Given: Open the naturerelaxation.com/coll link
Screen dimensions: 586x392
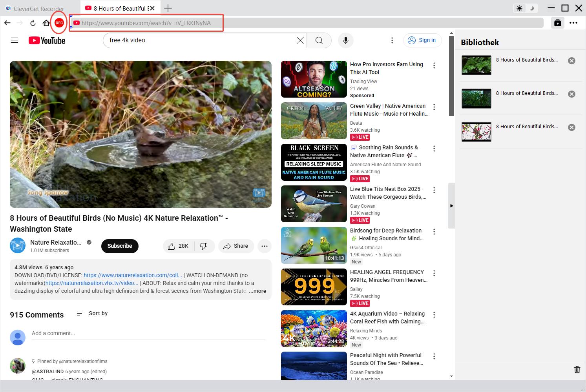Looking at the screenshot, I should coord(133,275).
